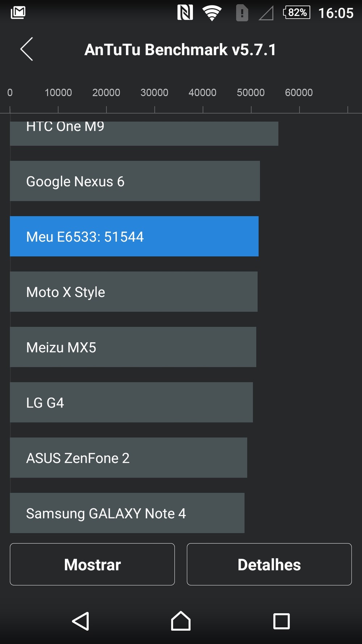Tap the Mostrar button

[x=92, y=564]
